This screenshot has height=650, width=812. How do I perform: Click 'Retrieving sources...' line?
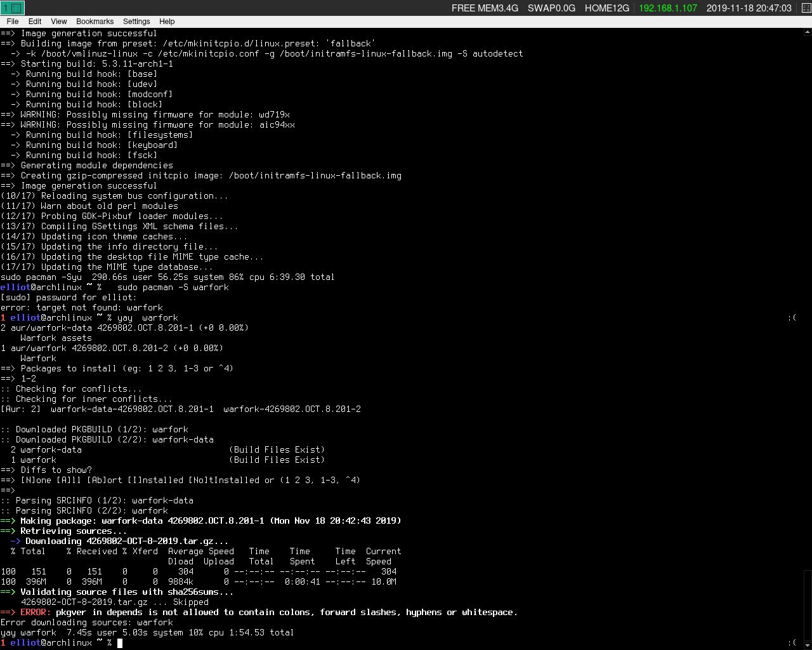[x=63, y=531]
